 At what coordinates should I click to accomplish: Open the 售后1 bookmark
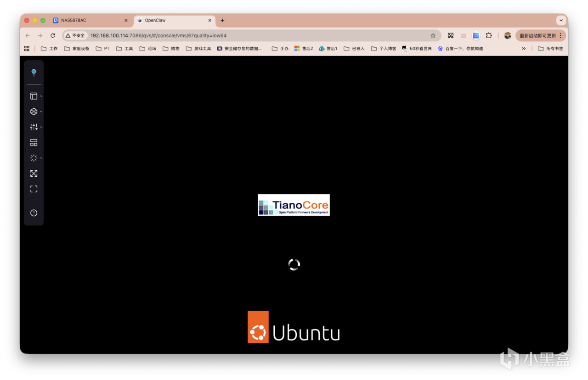[x=328, y=49]
